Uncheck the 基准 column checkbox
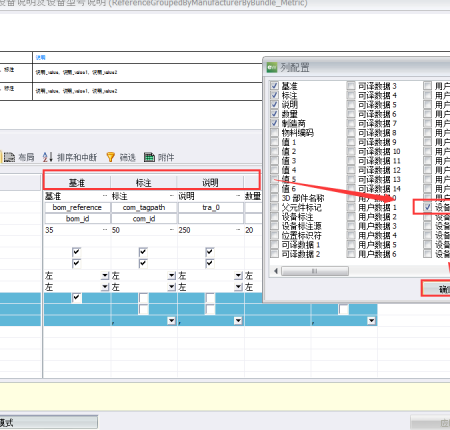Image resolution: width=450 pixels, height=430 pixels. tap(274, 86)
